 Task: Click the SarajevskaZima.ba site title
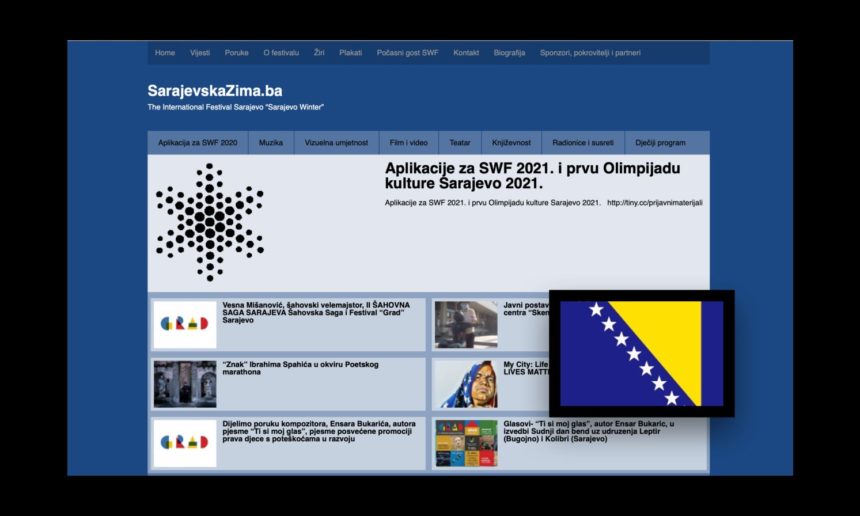pyautogui.click(x=215, y=91)
